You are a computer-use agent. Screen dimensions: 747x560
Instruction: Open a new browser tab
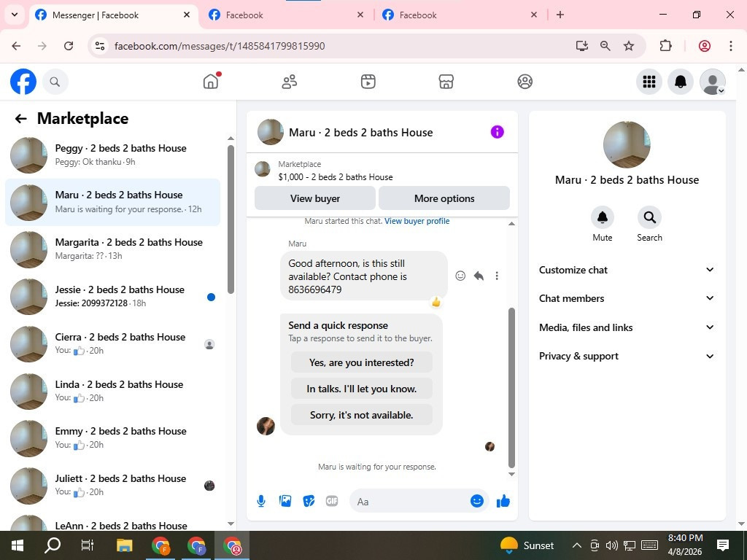[560, 15]
